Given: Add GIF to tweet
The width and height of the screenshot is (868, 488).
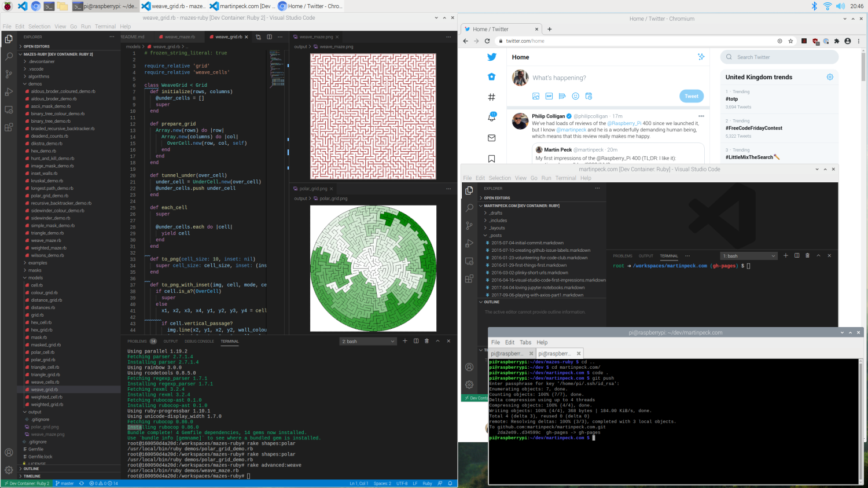Looking at the screenshot, I should click(x=549, y=96).
